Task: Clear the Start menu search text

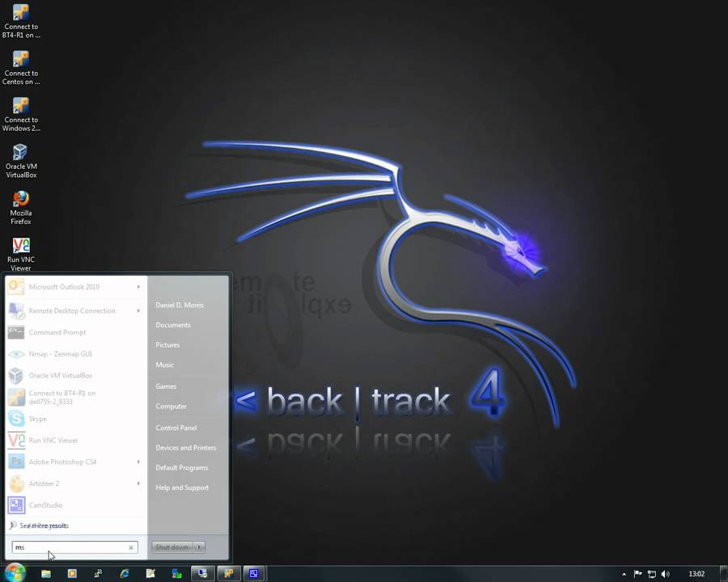Action: pos(131,548)
